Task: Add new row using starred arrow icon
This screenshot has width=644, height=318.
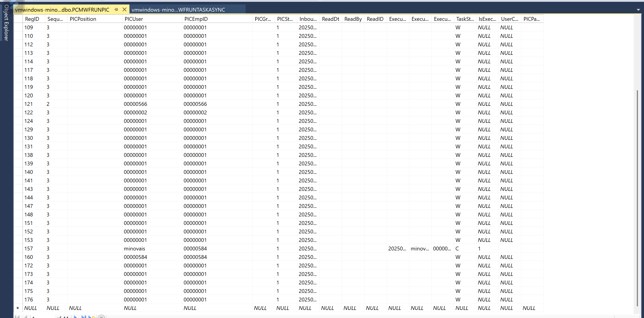Action: pos(92,316)
